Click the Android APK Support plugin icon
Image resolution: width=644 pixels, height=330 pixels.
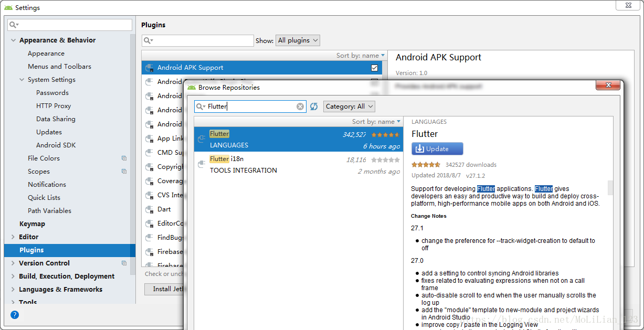149,68
